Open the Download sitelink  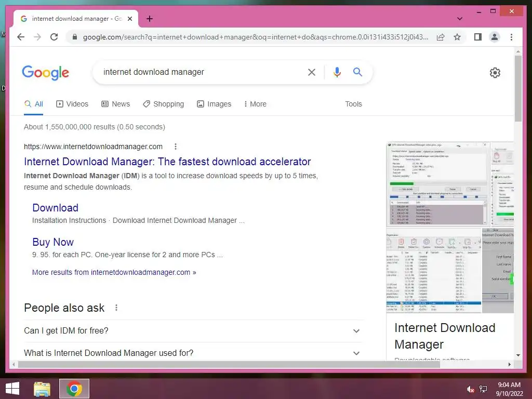click(55, 208)
